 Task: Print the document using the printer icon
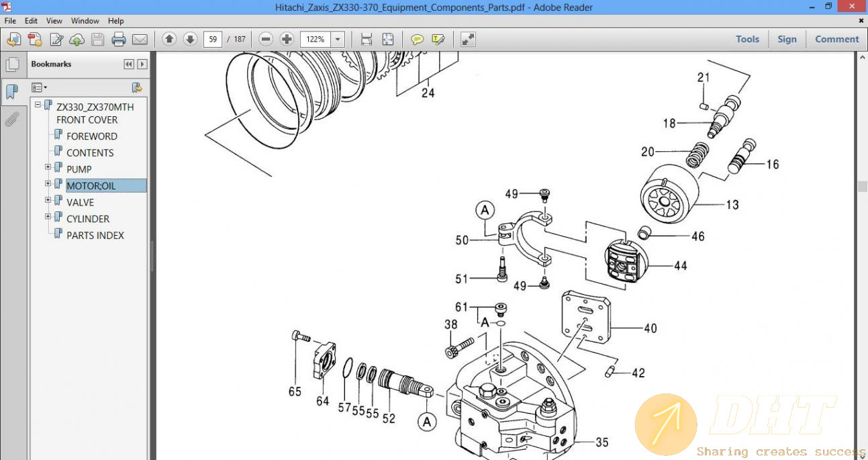pyautogui.click(x=119, y=40)
